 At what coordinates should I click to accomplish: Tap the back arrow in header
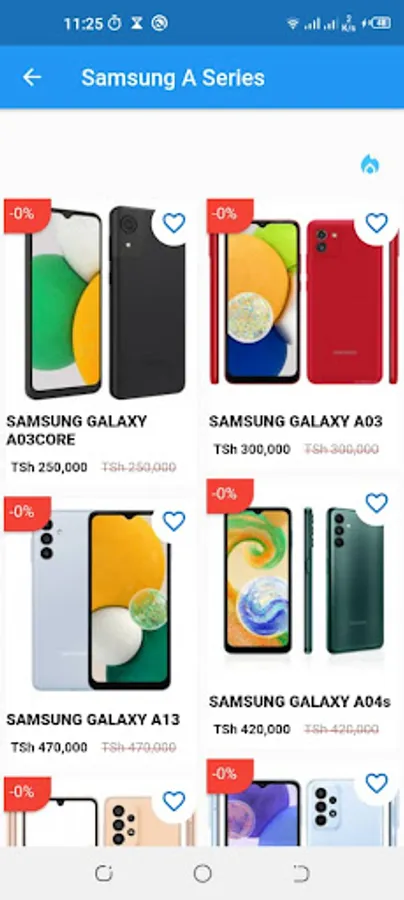tap(32, 77)
